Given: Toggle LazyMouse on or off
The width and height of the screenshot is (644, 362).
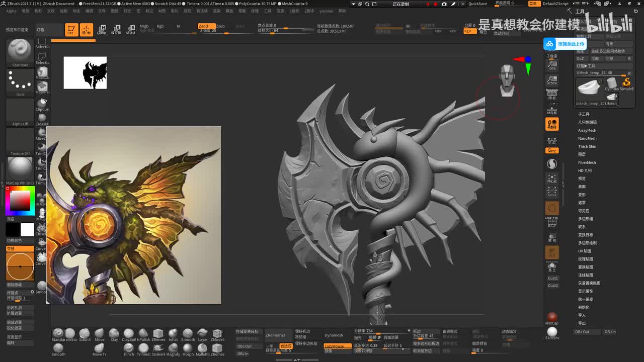Looking at the screenshot, I should pyautogui.click(x=337, y=346).
